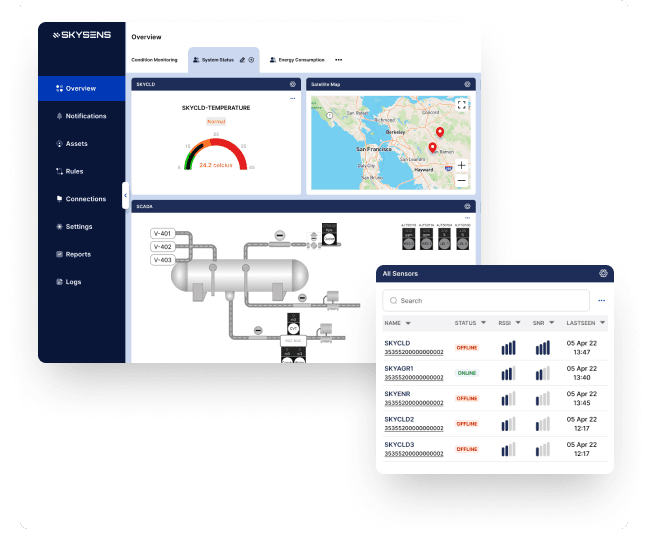Open SKYCLD widget settings gear
652x537 pixels.
tap(292, 85)
